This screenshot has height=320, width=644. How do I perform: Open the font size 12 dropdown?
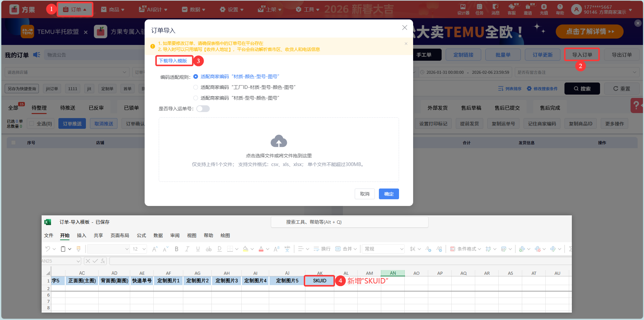point(144,249)
